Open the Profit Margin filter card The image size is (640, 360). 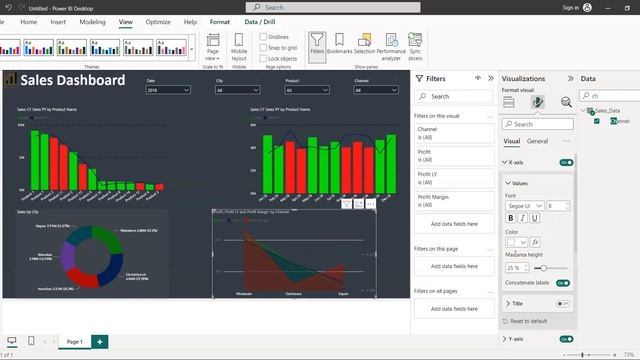(x=454, y=201)
